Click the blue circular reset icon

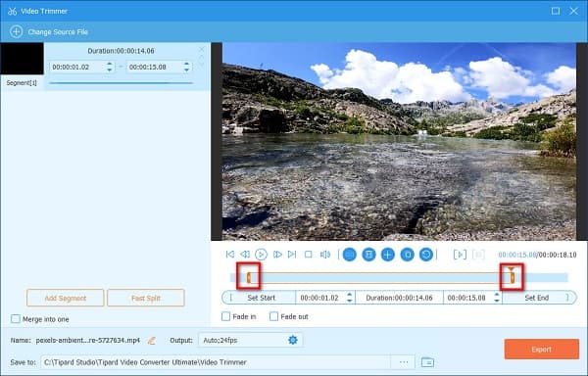[426, 255]
